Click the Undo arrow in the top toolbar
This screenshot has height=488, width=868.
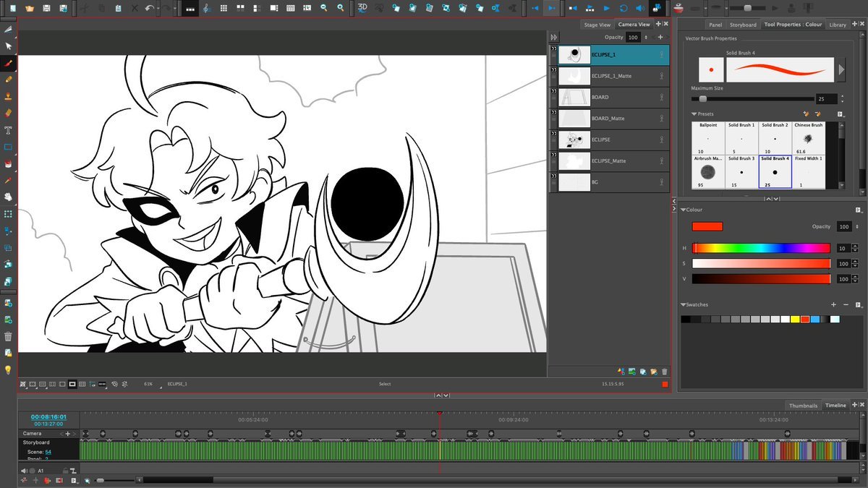tap(150, 8)
